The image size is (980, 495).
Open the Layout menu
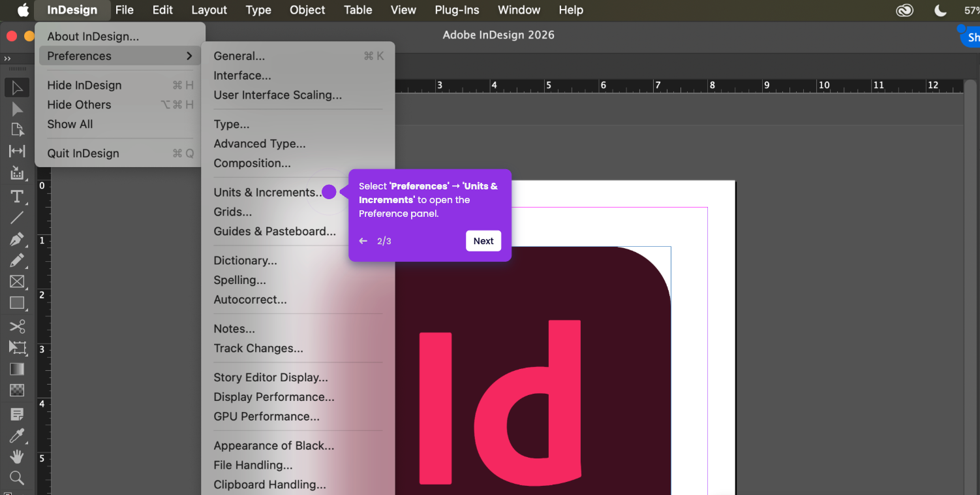[209, 10]
